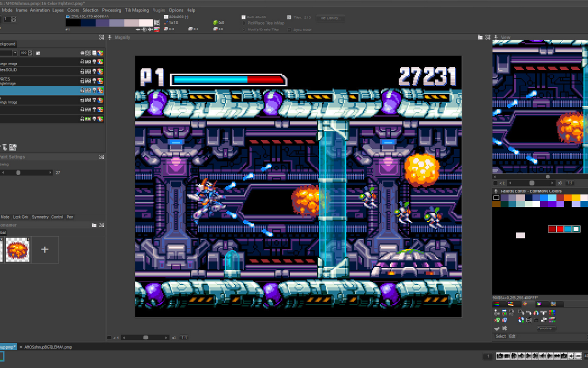
Task: Switch to the Lock Grid tab
Action: (x=20, y=217)
